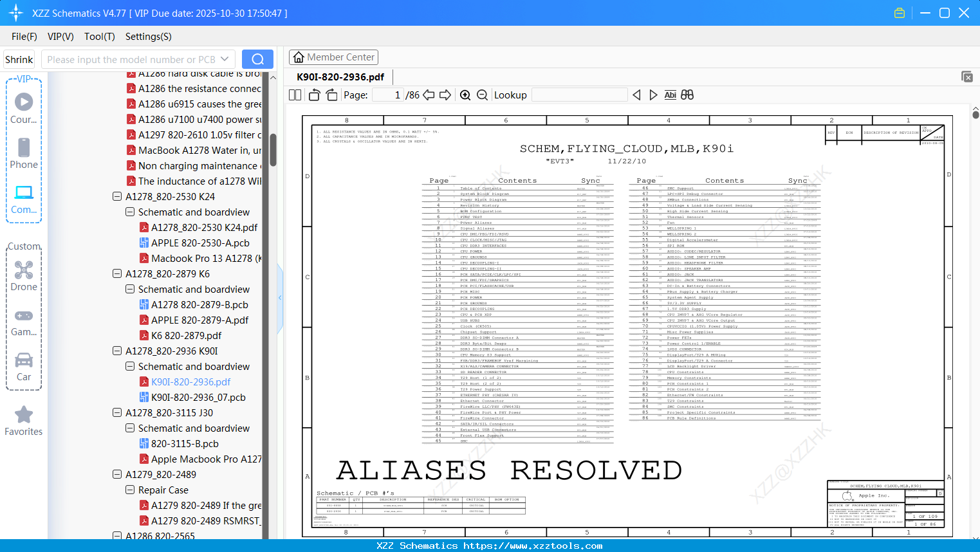Jump to the previous lookup result

pos(636,95)
